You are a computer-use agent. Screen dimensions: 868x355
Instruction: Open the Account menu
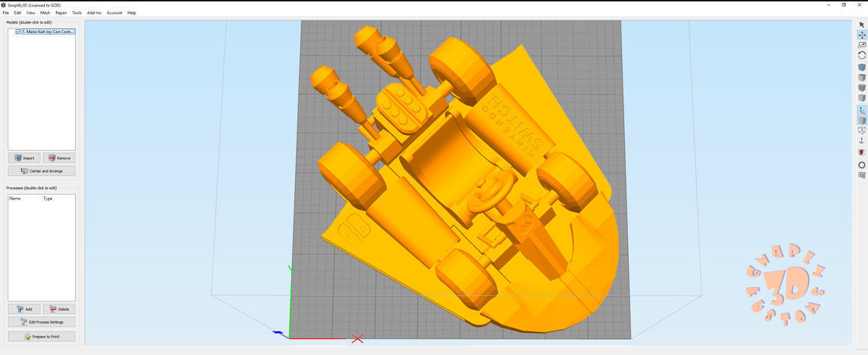tap(114, 13)
